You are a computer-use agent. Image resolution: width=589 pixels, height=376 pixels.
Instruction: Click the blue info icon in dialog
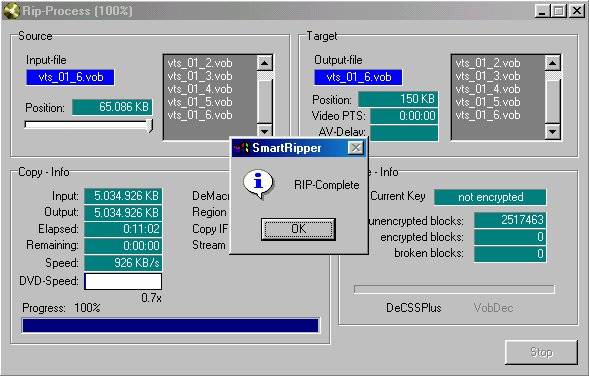coord(258,184)
